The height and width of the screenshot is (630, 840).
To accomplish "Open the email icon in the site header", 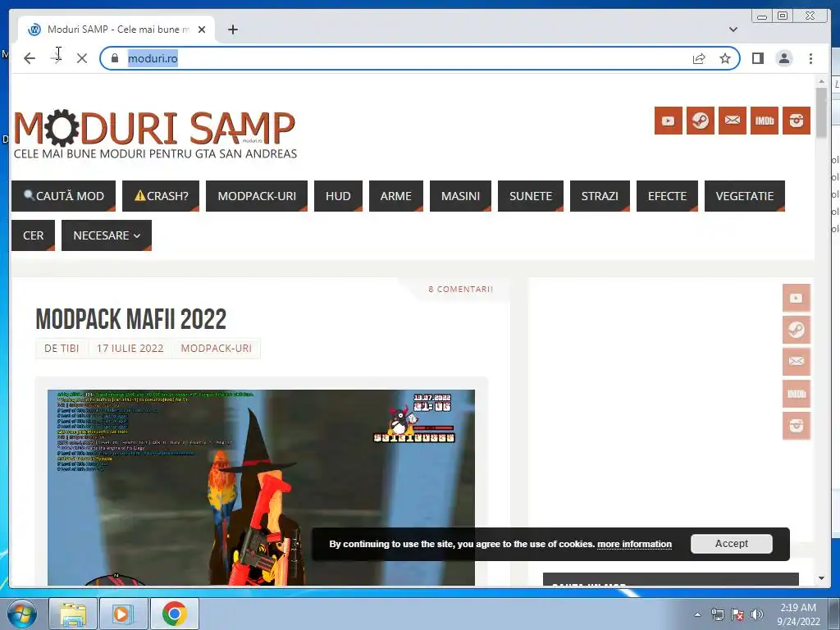I will (x=733, y=121).
